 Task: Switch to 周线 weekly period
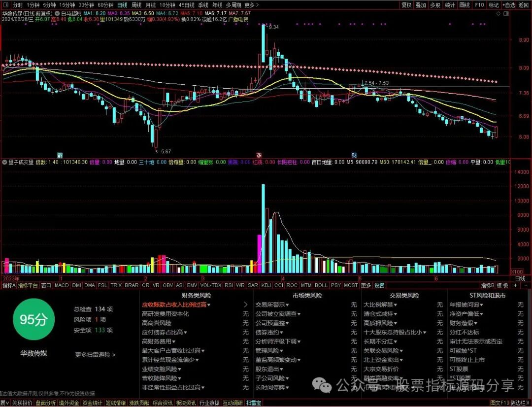[136, 5]
